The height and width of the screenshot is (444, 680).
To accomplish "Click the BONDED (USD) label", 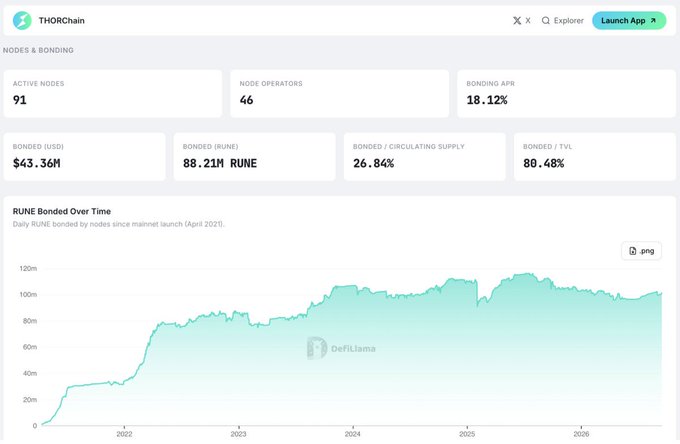I will pyautogui.click(x=38, y=147).
